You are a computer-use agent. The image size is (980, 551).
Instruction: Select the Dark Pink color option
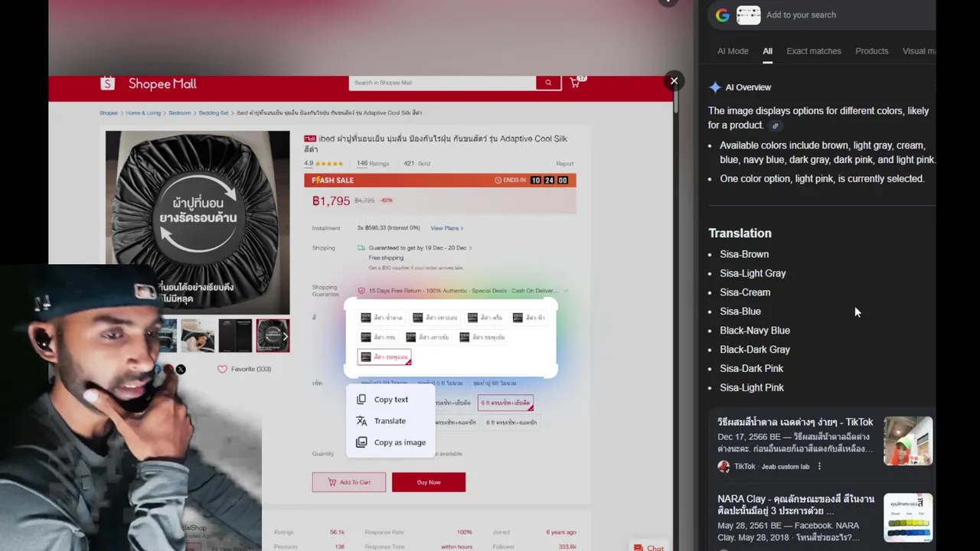(482, 337)
